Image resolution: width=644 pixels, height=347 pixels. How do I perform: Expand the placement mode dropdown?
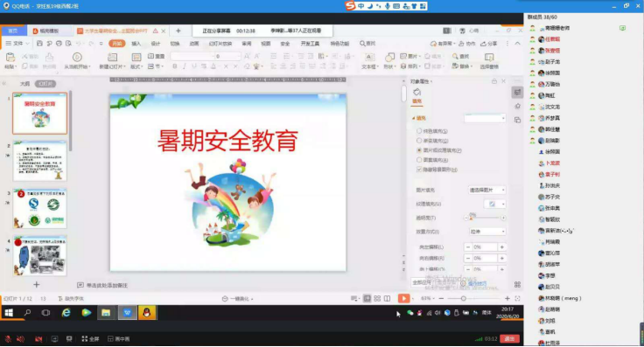(486, 232)
